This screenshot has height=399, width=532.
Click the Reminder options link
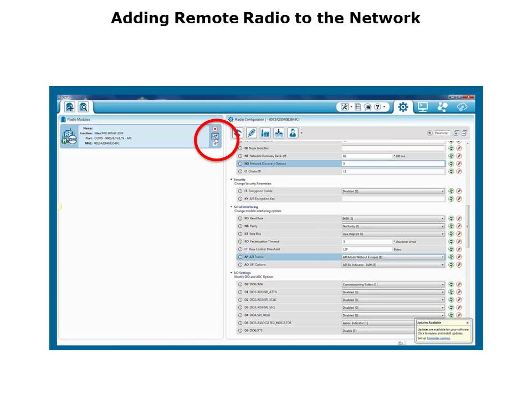click(438, 337)
